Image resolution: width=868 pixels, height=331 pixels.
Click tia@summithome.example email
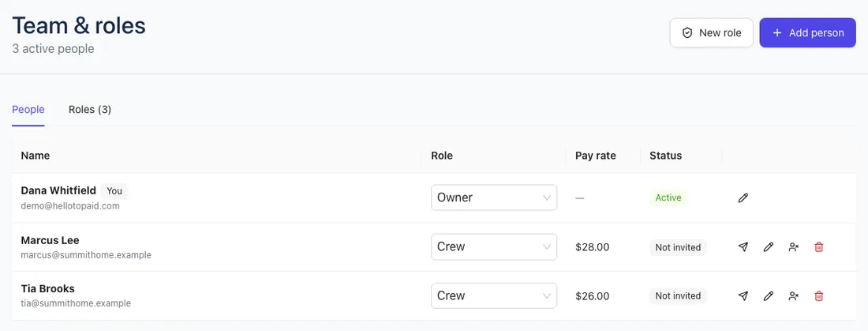click(x=76, y=304)
